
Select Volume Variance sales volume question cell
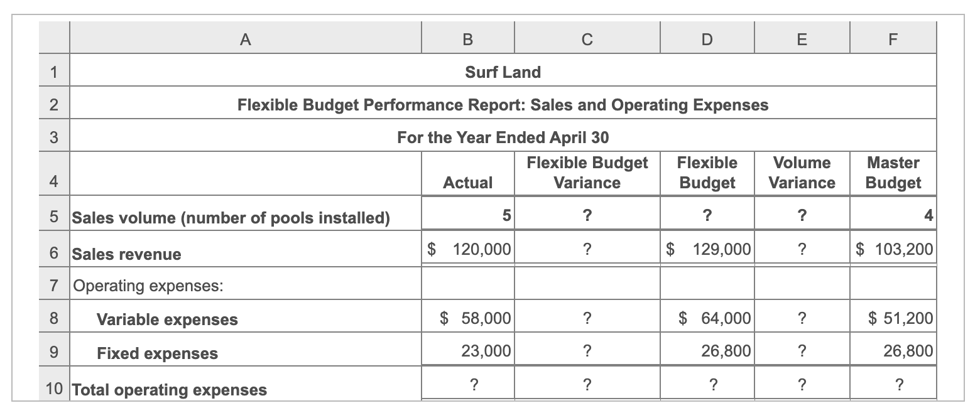pos(802,215)
